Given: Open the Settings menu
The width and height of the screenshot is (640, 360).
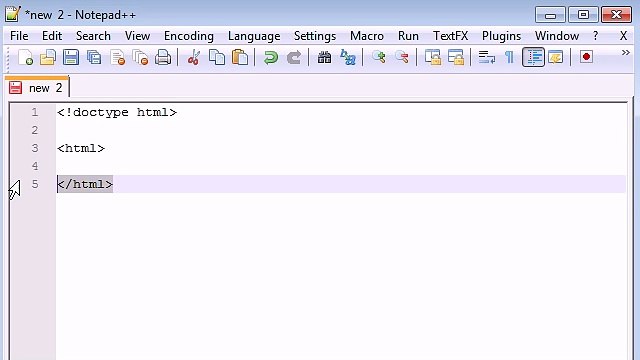Looking at the screenshot, I should point(315,36).
